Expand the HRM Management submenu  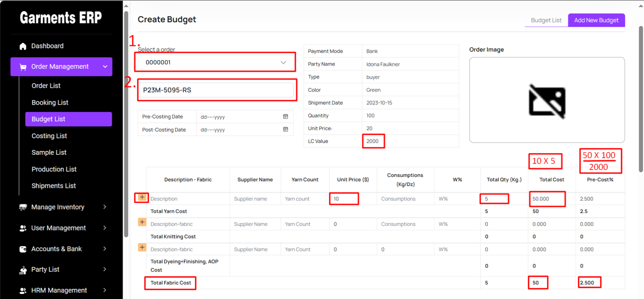pos(105,290)
